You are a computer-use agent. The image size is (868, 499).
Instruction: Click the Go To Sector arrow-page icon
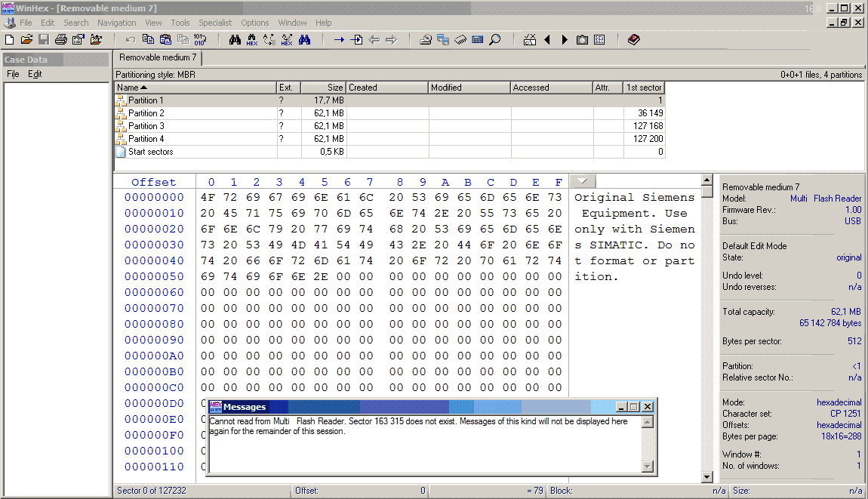[356, 40]
